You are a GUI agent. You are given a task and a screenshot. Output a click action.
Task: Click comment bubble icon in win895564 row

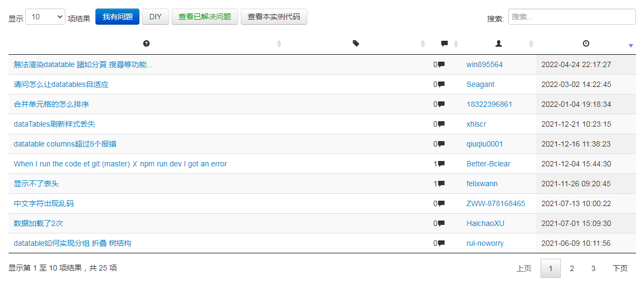click(441, 65)
